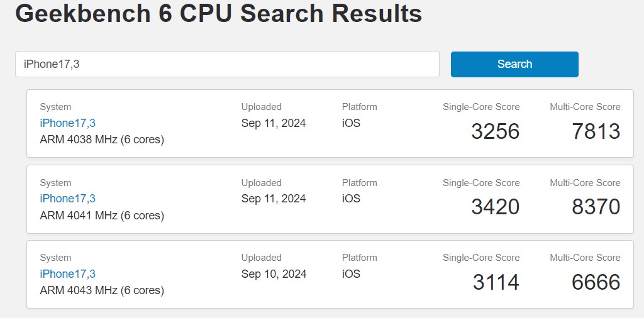
Task: Click the Uploaded label in the first result
Action: [x=261, y=107]
